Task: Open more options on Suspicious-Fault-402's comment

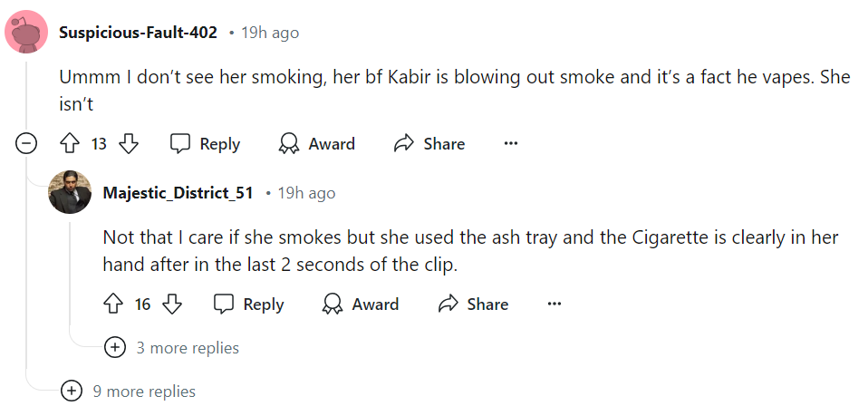Action: click(511, 143)
